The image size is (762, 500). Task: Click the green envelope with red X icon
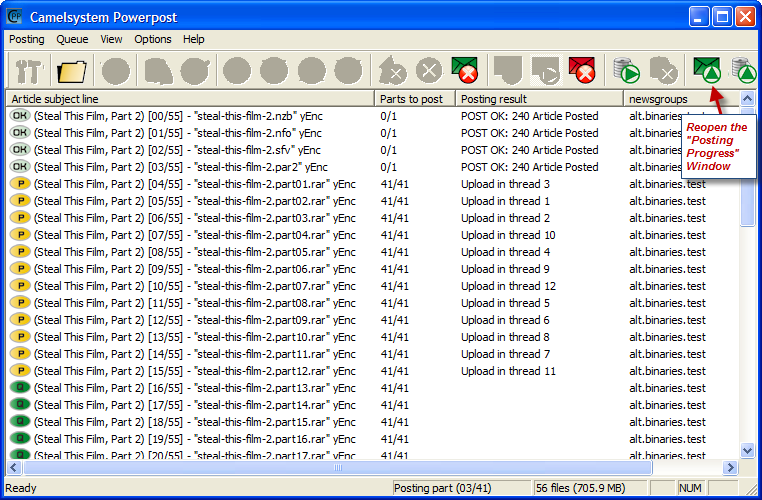465,70
